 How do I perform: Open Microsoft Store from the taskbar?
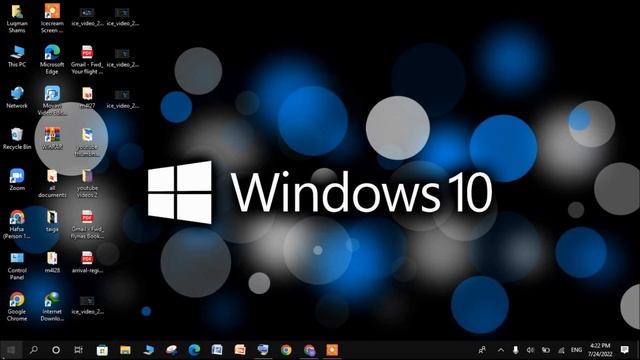click(102, 350)
